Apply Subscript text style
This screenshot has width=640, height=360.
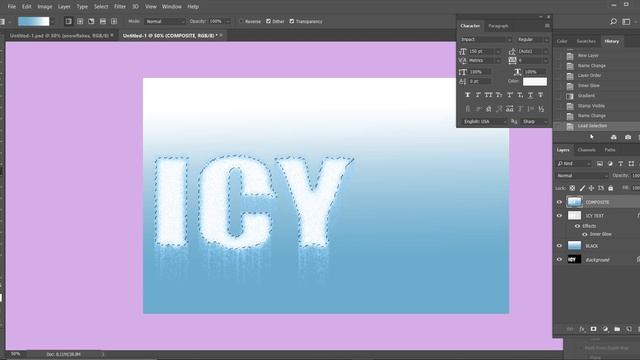520,95
